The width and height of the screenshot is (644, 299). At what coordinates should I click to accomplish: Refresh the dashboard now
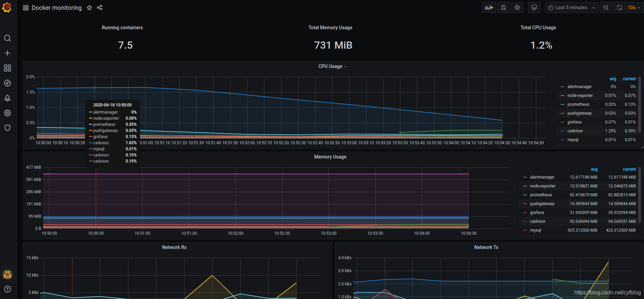click(x=620, y=7)
